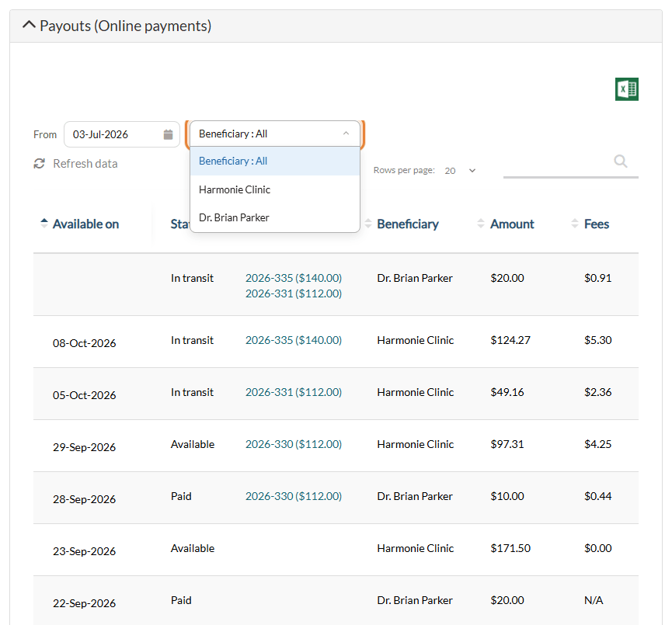
Task: Click fee value $5.30
Action: pos(598,340)
